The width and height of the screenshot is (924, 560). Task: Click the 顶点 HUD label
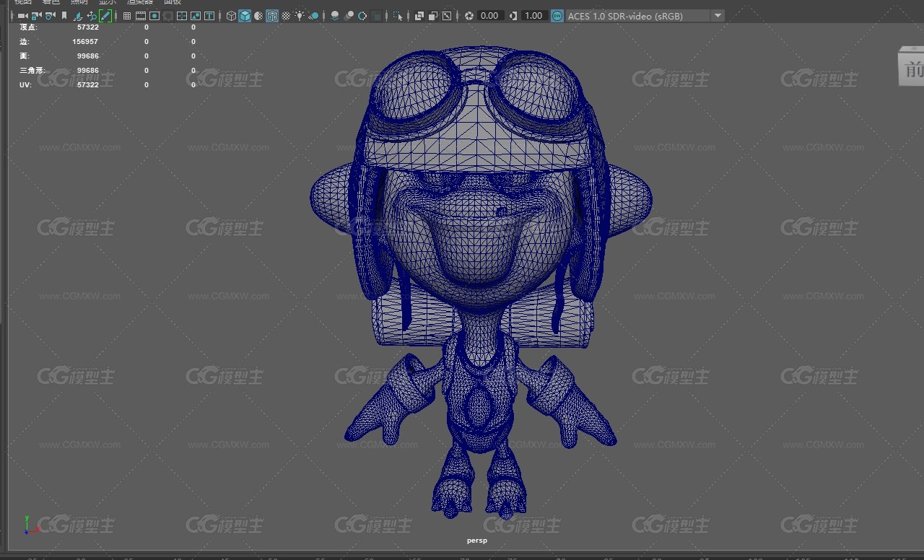28,27
